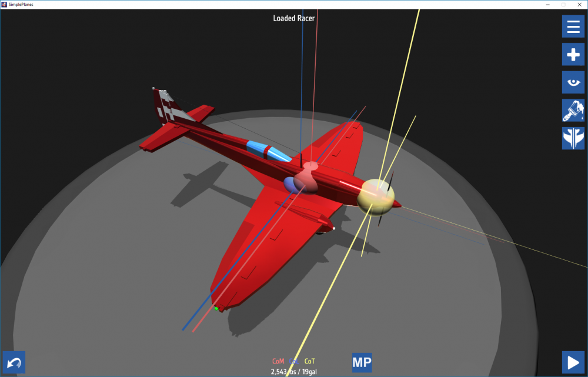588x377 pixels.
Task: Select the blue cockpit canopy
Action: tap(268, 151)
